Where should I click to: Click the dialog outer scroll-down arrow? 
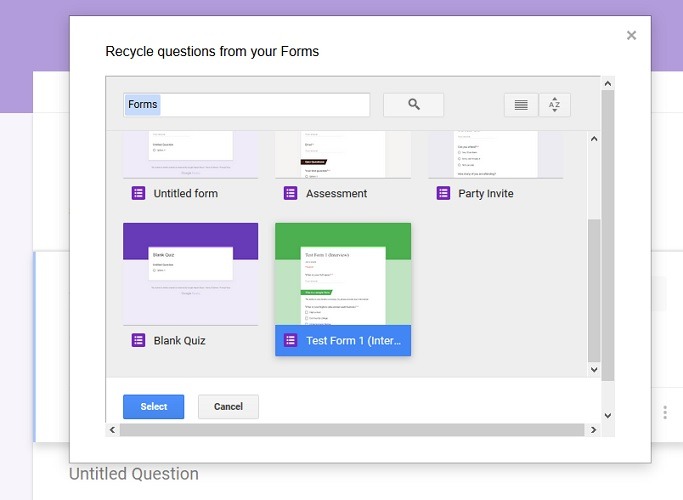608,416
